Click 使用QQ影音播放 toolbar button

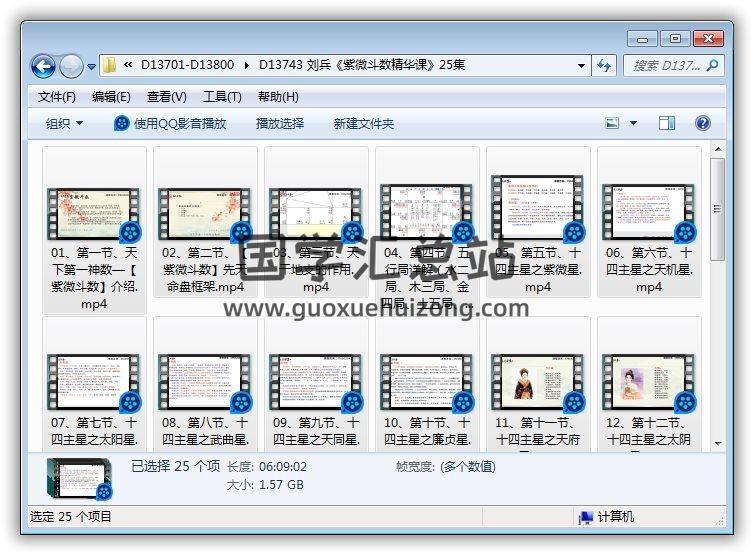(x=170, y=124)
